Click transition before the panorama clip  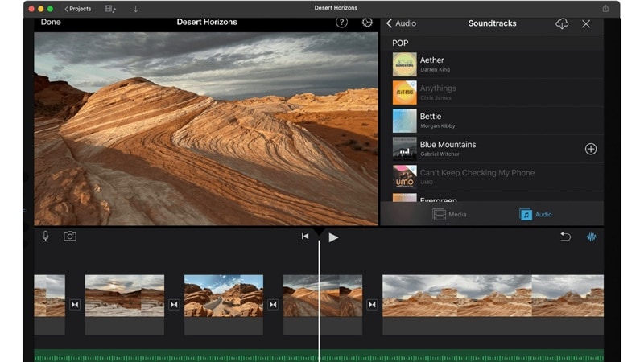click(372, 305)
